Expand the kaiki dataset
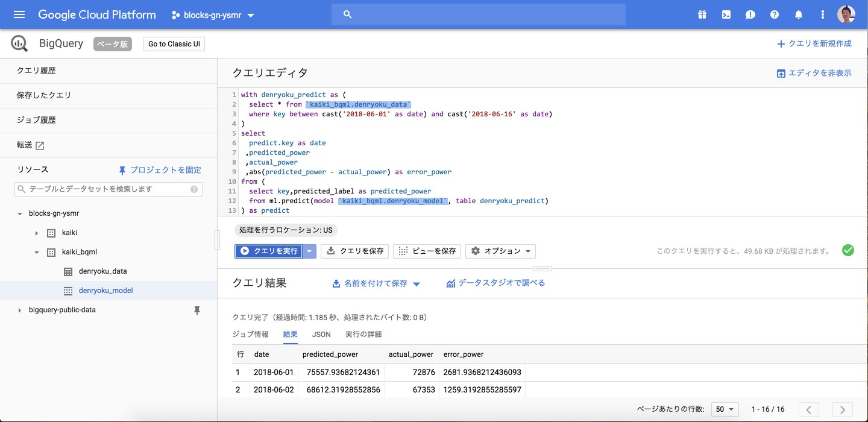Viewport: 868px width, 422px height. pos(37,233)
